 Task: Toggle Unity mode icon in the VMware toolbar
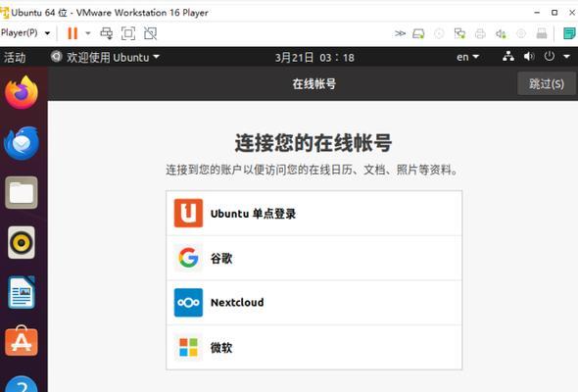[x=150, y=33]
